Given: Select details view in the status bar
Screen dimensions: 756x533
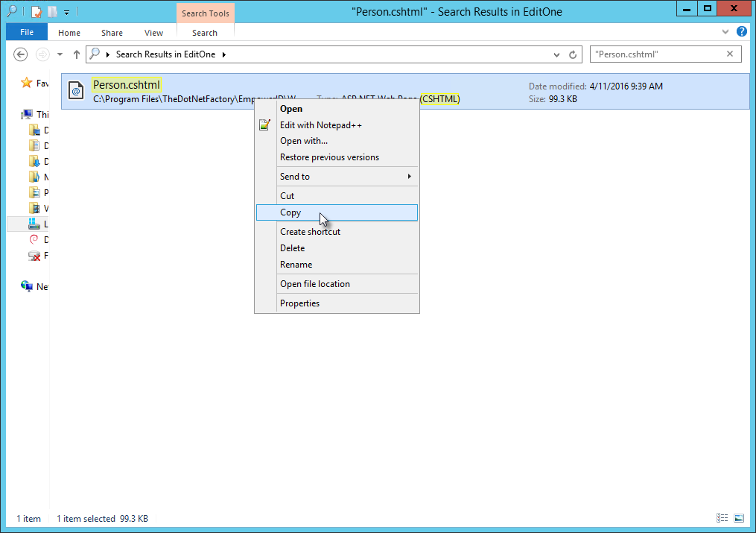Looking at the screenshot, I should (722, 518).
